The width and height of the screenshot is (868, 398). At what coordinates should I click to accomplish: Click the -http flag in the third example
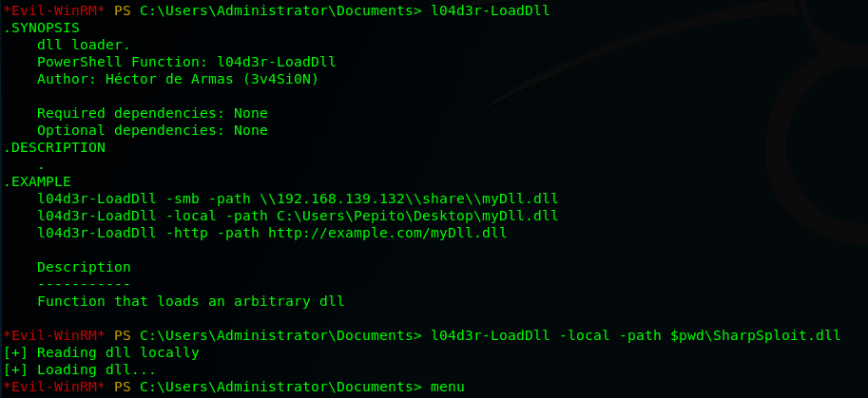pos(186,233)
